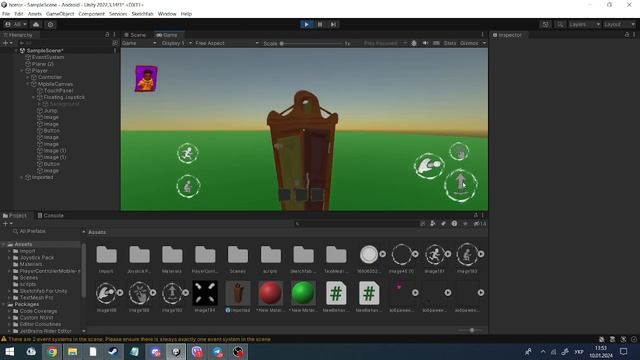The height and width of the screenshot is (360, 640).
Task: Switch to the Scene tab
Action: point(135,35)
